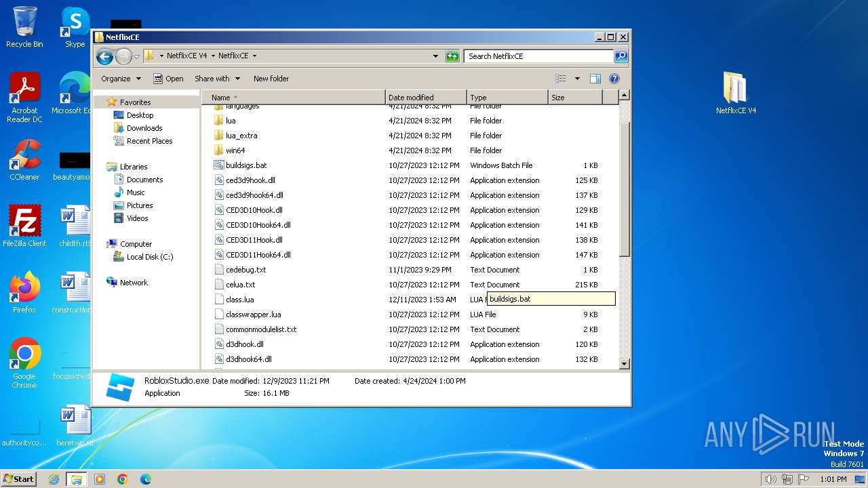
Task: Open NetflixCE V4 desktop folder
Action: click(736, 93)
